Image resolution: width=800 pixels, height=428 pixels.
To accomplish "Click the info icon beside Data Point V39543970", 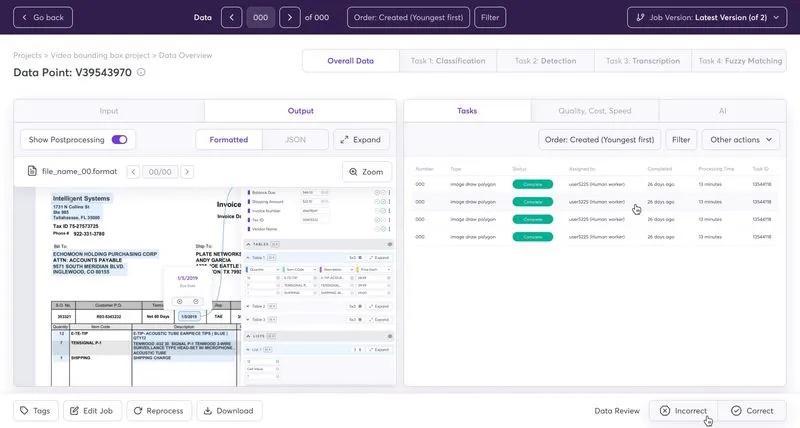I will click(141, 72).
